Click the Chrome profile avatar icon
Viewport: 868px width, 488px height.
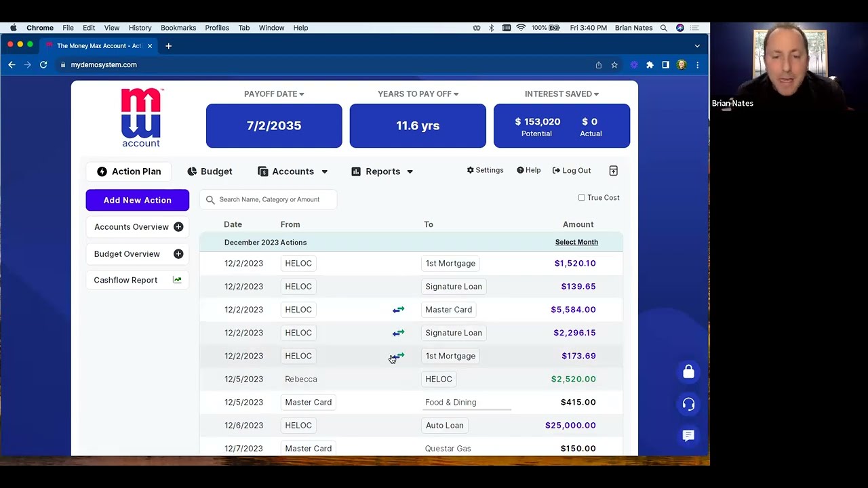(682, 65)
